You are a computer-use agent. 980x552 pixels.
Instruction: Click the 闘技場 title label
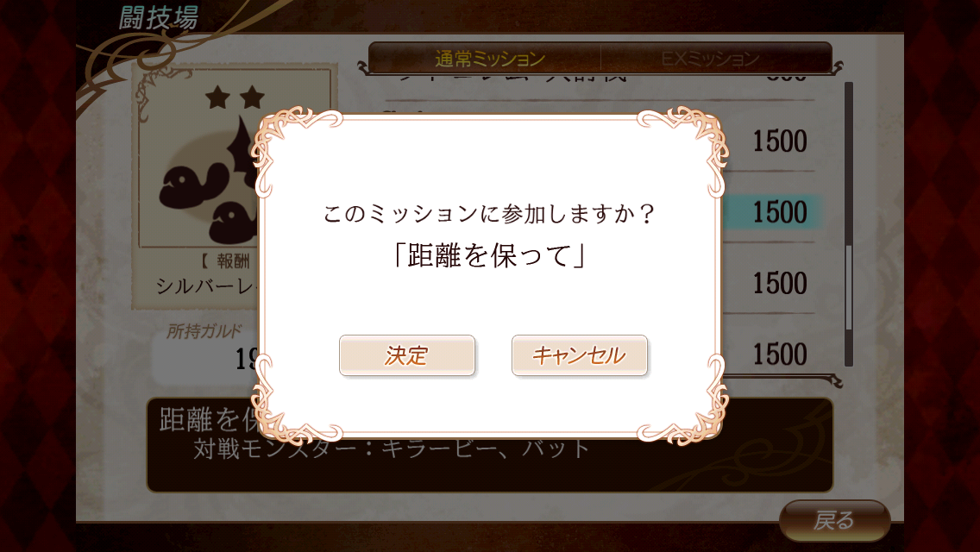click(x=159, y=17)
